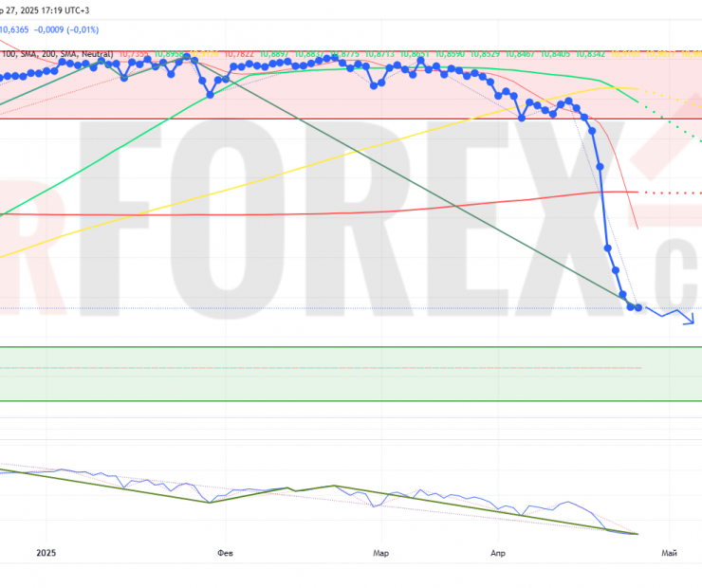Click indicator value 10,7822
This screenshot has height=588, width=702.
[239, 54]
